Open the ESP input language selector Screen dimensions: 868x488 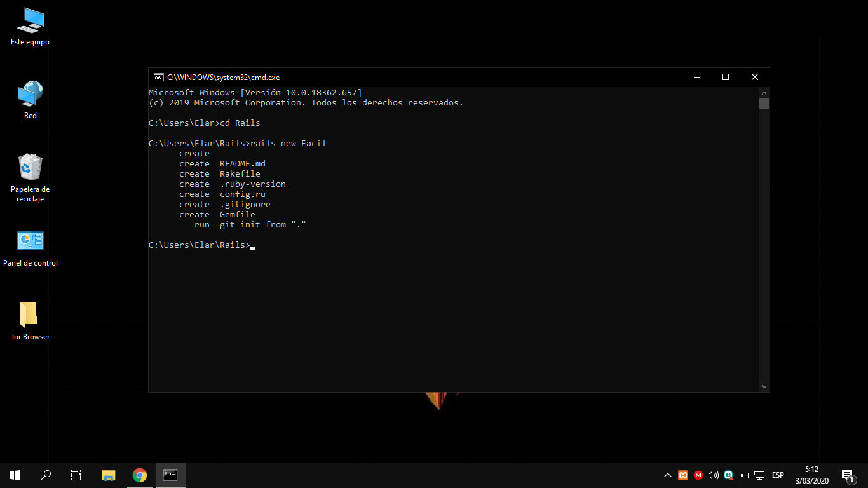coord(778,475)
